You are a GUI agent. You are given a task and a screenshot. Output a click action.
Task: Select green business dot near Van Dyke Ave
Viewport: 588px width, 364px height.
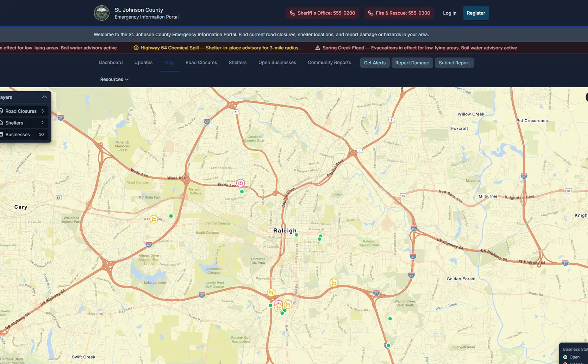[x=242, y=192]
